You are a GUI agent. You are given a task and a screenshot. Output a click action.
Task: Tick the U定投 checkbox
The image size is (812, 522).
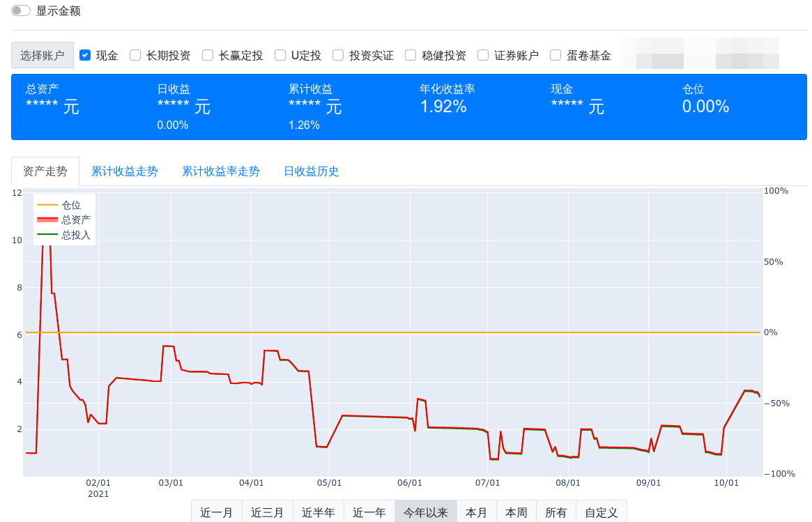(280, 55)
